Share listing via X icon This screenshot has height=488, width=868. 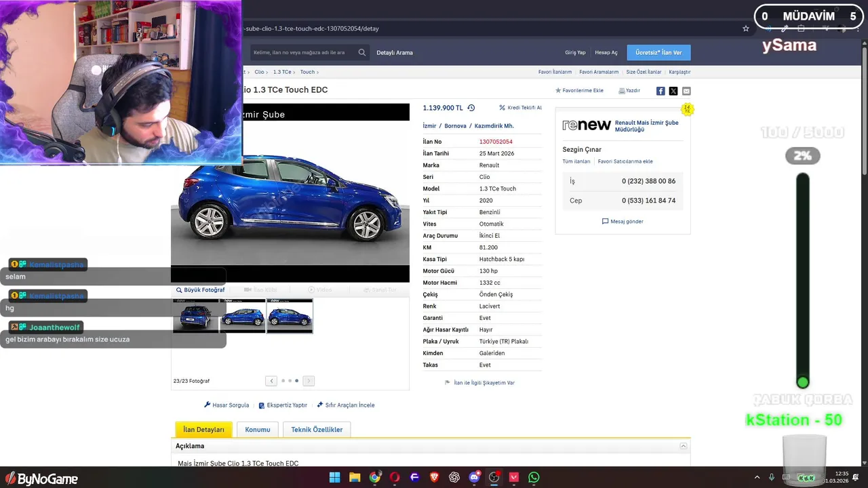click(673, 91)
